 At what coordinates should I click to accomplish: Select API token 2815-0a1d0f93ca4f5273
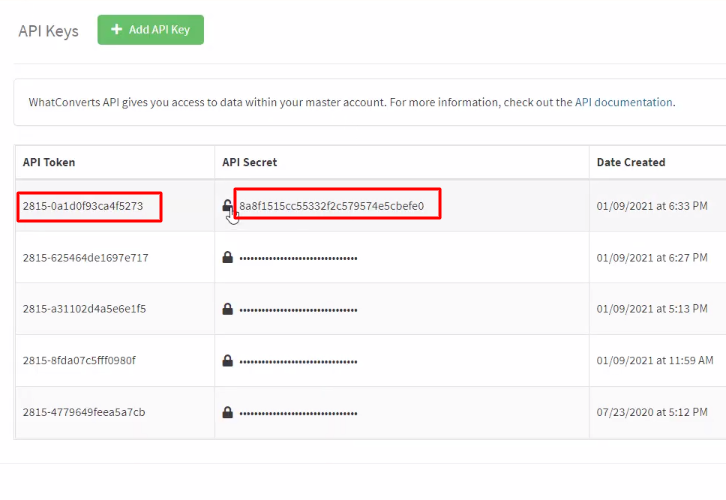click(x=83, y=206)
